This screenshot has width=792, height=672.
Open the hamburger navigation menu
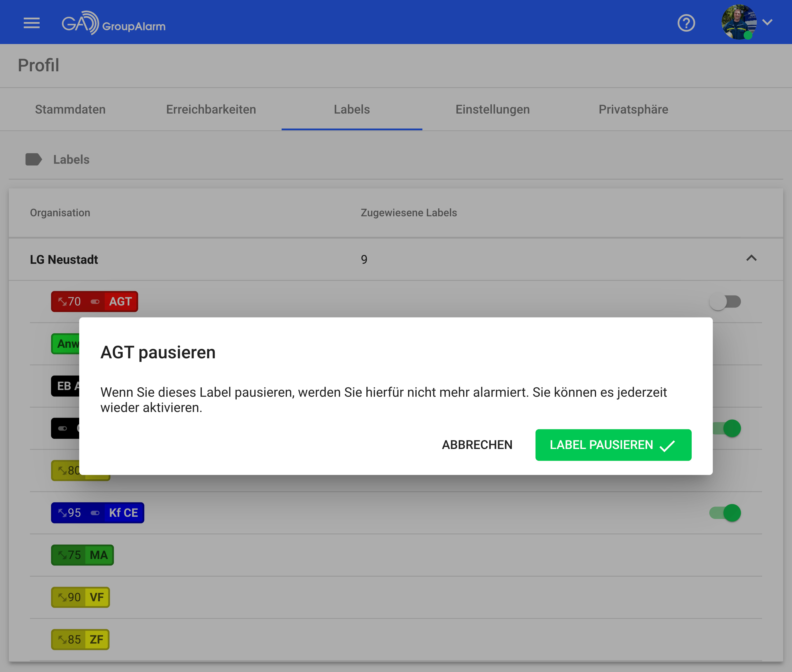click(32, 23)
